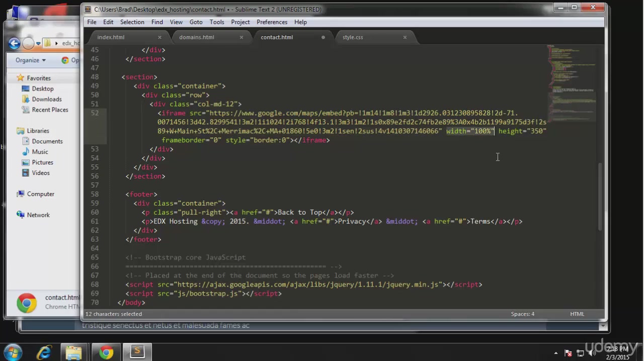Open the Preferences menu
This screenshot has width=644, height=361.
click(272, 22)
